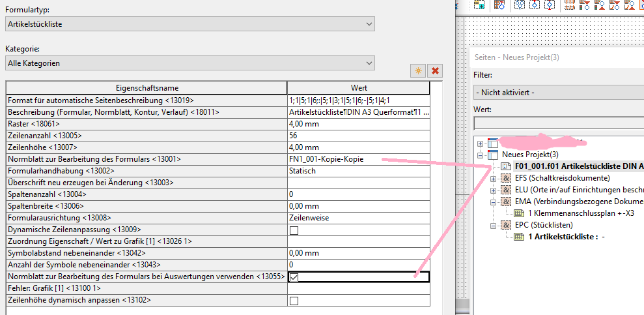Image resolution: width=644 pixels, height=315 pixels.
Task: Click the Zeilenhöhe value 4,00 mm cell
Action: point(359,147)
